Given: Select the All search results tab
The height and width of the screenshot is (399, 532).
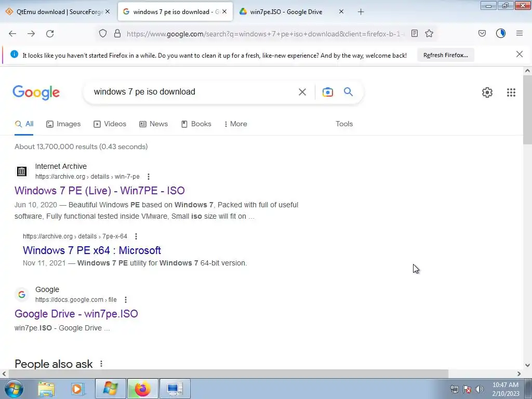Looking at the screenshot, I should click(24, 124).
